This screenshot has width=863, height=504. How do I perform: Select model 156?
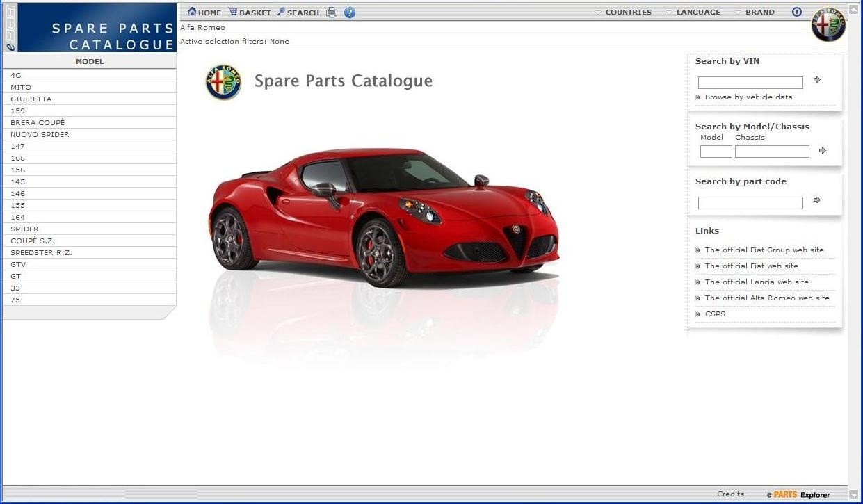[x=89, y=170]
